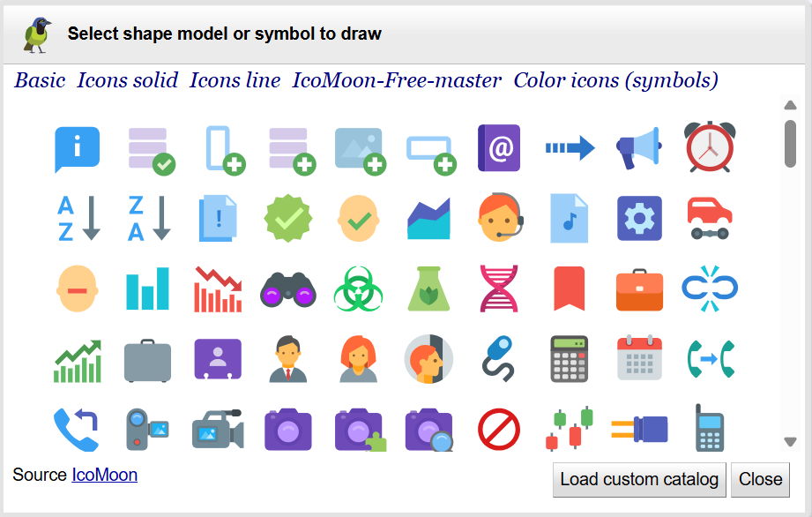Select the orange briefcase icon
The image size is (812, 517).
[639, 288]
